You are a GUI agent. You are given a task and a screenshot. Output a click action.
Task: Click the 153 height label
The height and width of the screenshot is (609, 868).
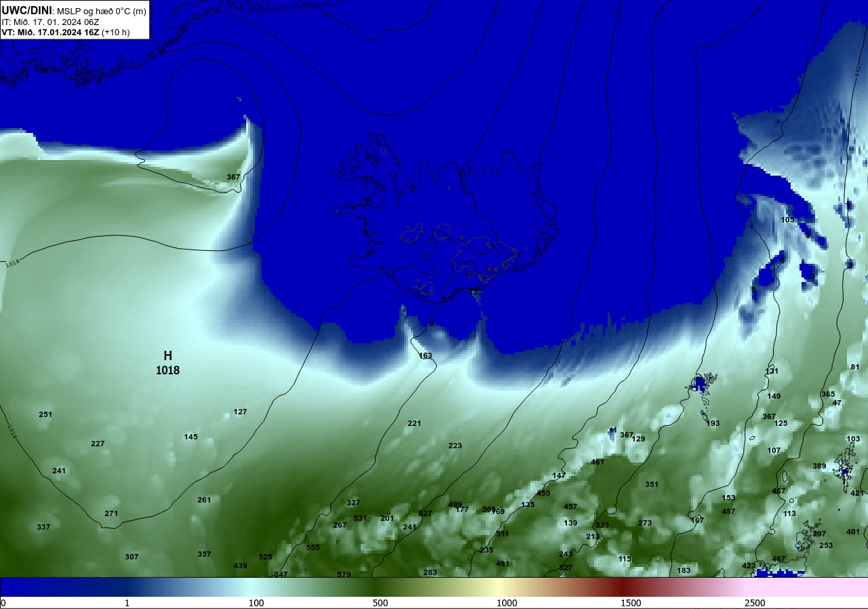tap(728, 498)
